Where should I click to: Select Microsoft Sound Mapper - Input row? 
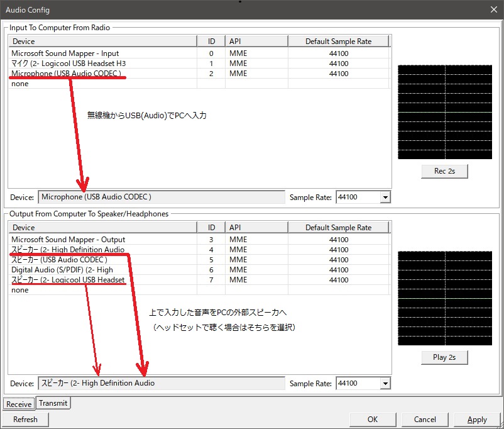tap(65, 53)
